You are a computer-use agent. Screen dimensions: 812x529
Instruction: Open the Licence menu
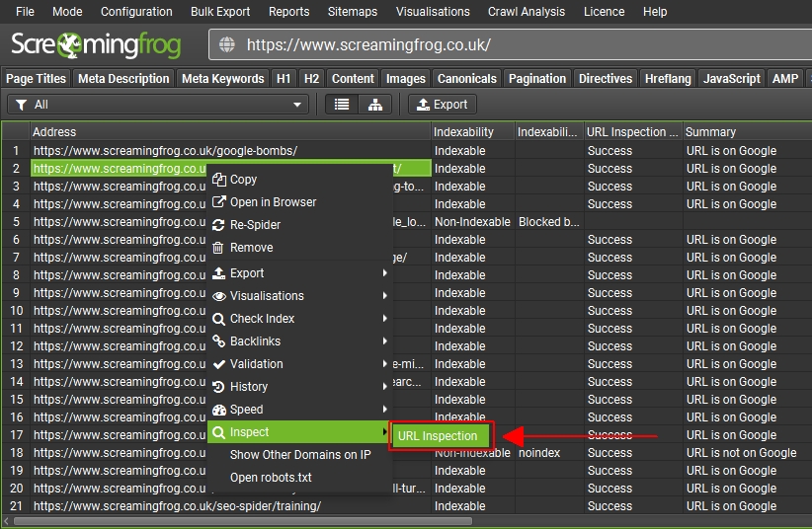tap(604, 12)
